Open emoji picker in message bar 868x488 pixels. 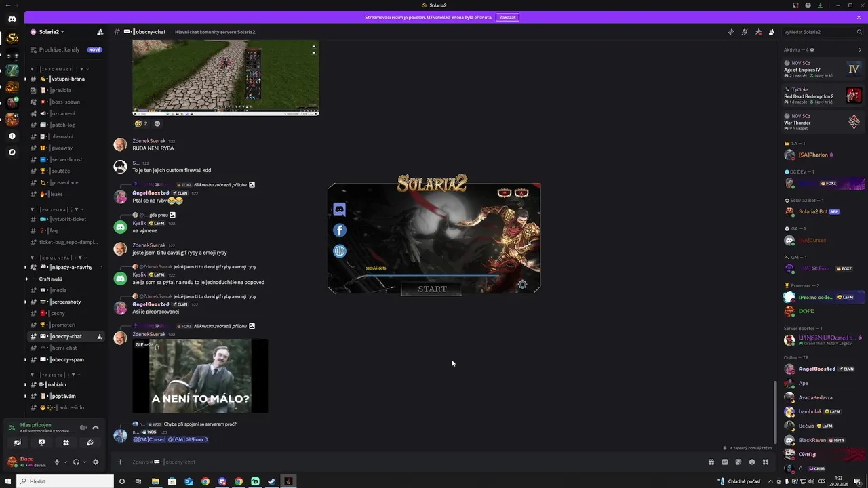pyautogui.click(x=752, y=462)
